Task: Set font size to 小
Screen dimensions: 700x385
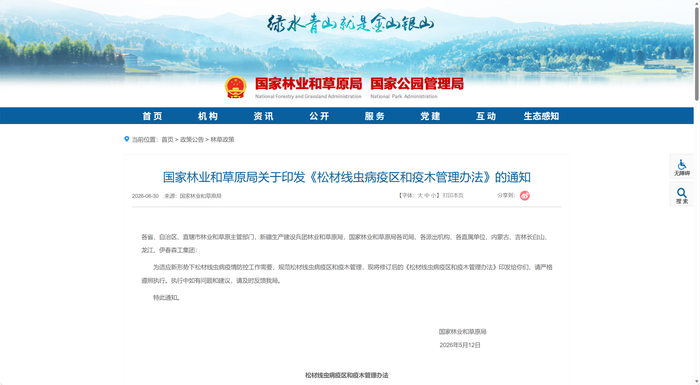Action: (433, 196)
